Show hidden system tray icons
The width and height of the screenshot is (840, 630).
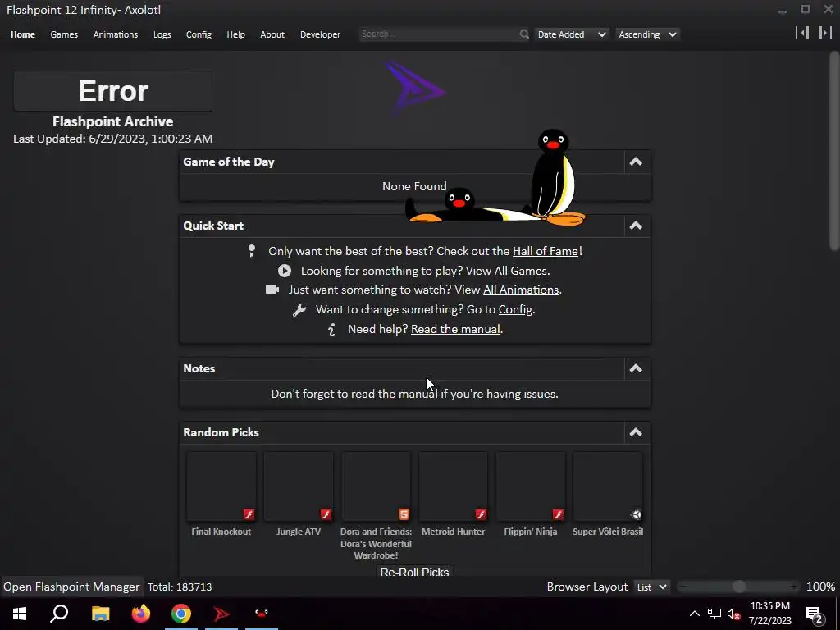click(x=694, y=614)
